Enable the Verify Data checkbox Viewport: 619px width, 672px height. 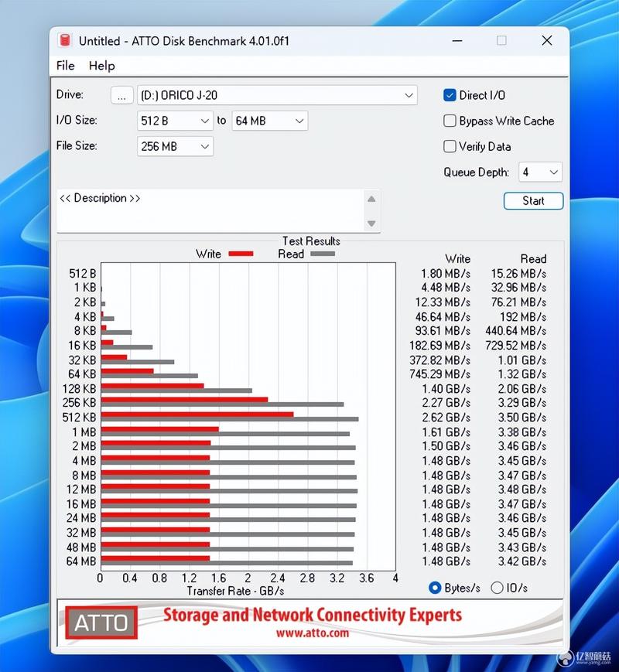[449, 147]
